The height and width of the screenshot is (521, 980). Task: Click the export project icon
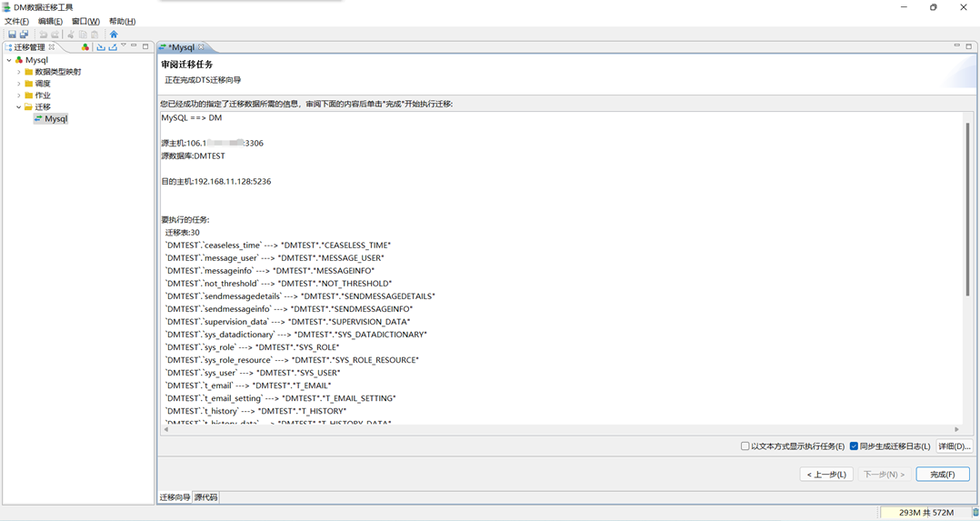tap(113, 47)
